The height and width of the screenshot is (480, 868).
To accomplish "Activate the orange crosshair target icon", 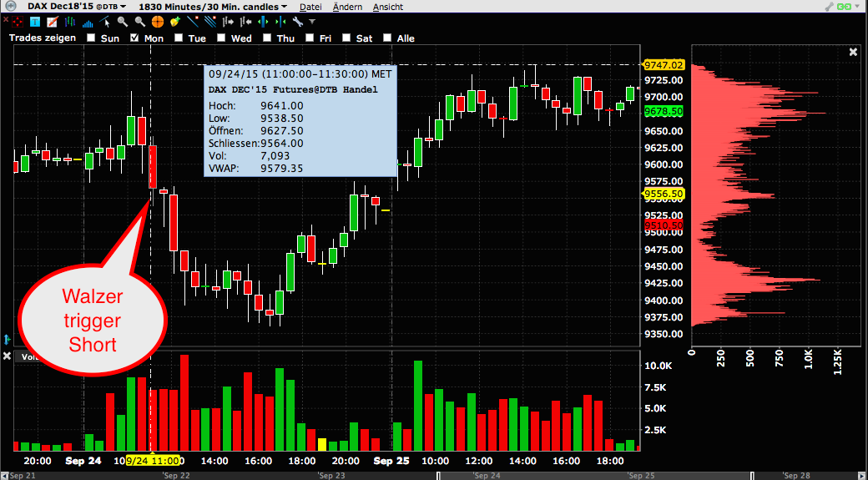I will click(157, 23).
